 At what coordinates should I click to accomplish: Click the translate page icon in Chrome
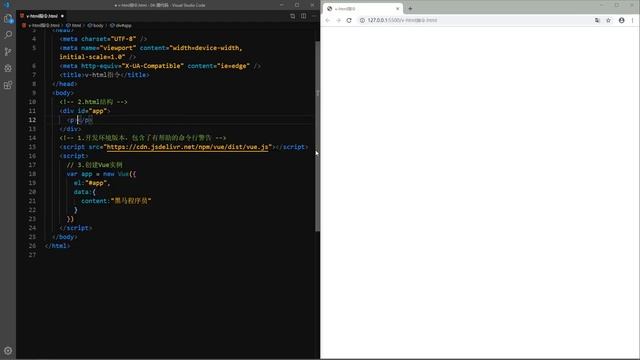click(x=597, y=20)
